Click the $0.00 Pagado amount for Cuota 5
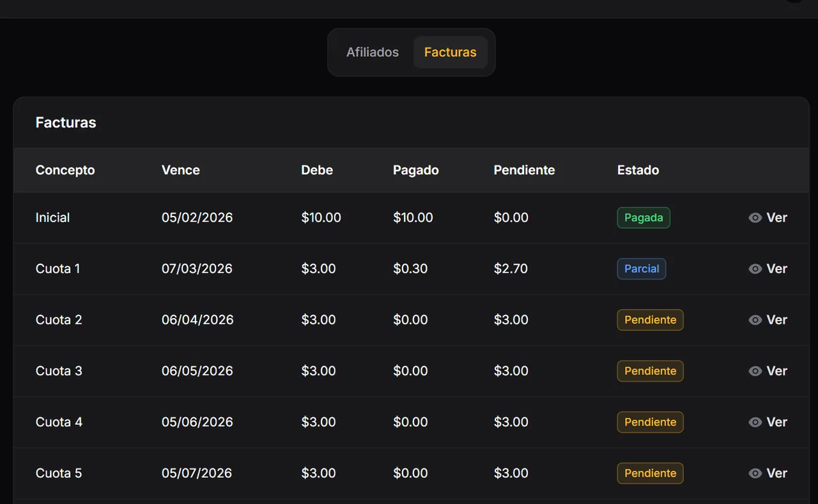The width and height of the screenshot is (818, 504). tap(410, 473)
